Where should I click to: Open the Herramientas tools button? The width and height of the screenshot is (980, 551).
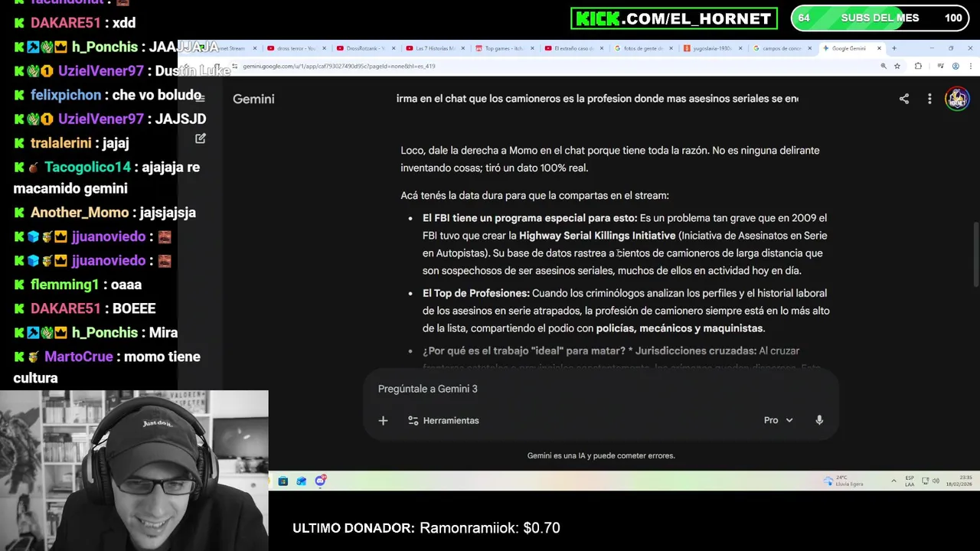[443, 420]
